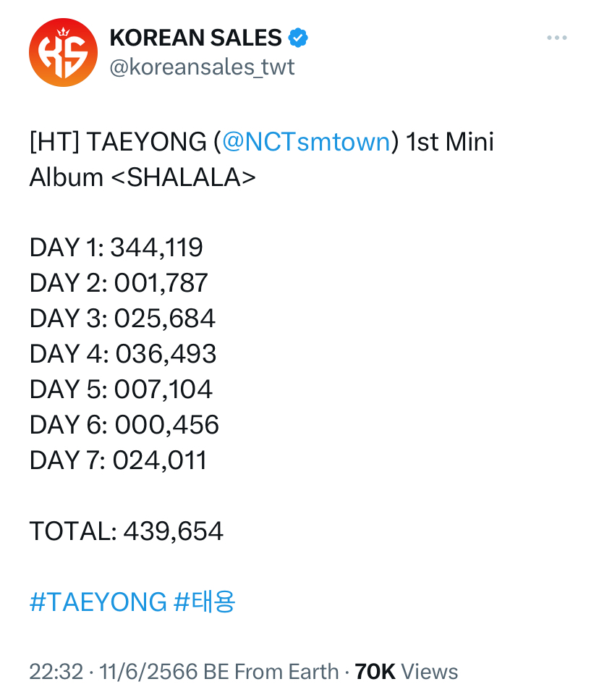Click the DAY 4: 036,493 line
The width and height of the screenshot is (599, 700).
tap(123, 354)
